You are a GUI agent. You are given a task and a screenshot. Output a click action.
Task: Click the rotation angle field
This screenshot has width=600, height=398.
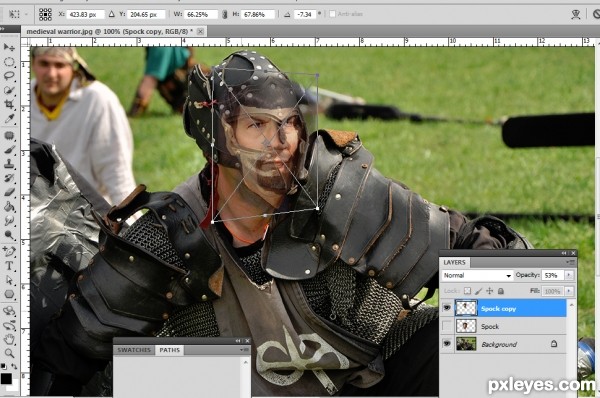point(305,15)
